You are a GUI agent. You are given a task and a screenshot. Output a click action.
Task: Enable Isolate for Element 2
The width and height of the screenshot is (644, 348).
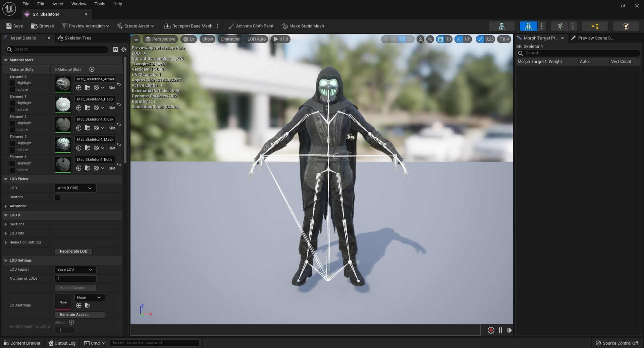point(13,130)
